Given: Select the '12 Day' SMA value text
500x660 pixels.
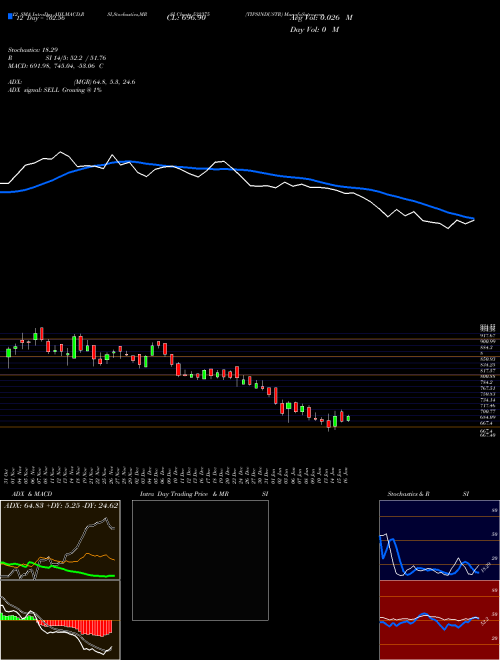Looking at the screenshot, I should (x=39, y=18).
